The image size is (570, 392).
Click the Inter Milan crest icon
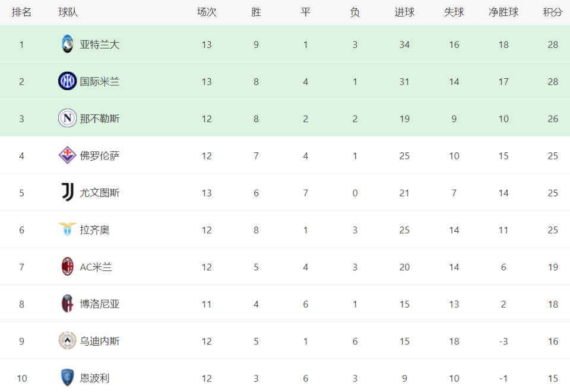[67, 81]
